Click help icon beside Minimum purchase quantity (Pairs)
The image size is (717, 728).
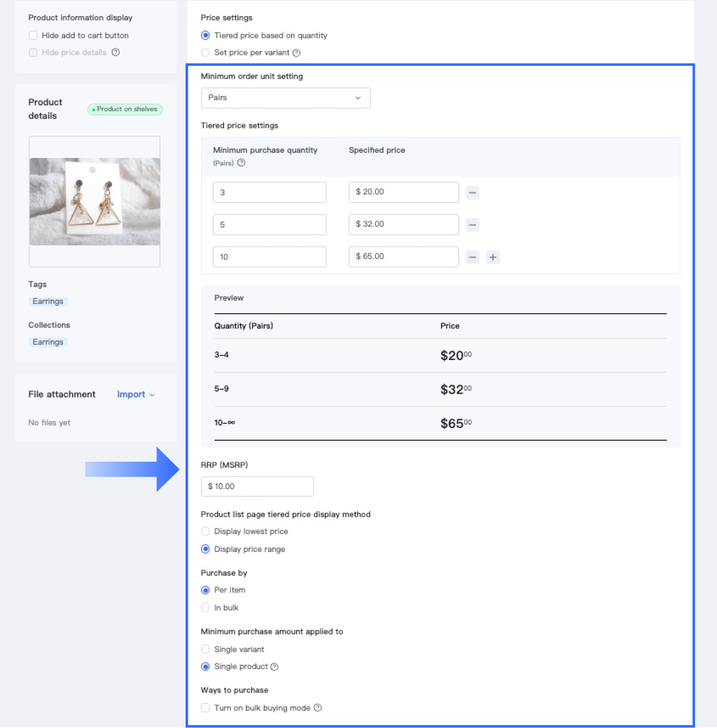click(x=241, y=163)
